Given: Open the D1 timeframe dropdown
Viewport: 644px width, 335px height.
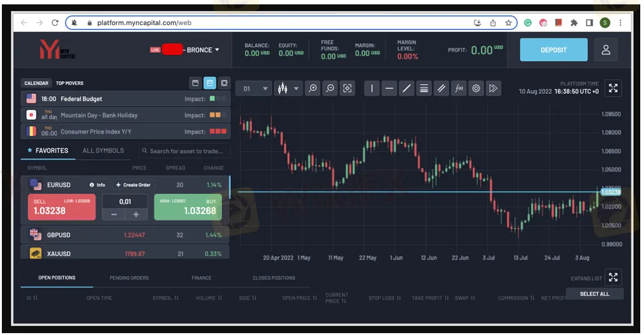Looking at the screenshot, I should coord(254,88).
